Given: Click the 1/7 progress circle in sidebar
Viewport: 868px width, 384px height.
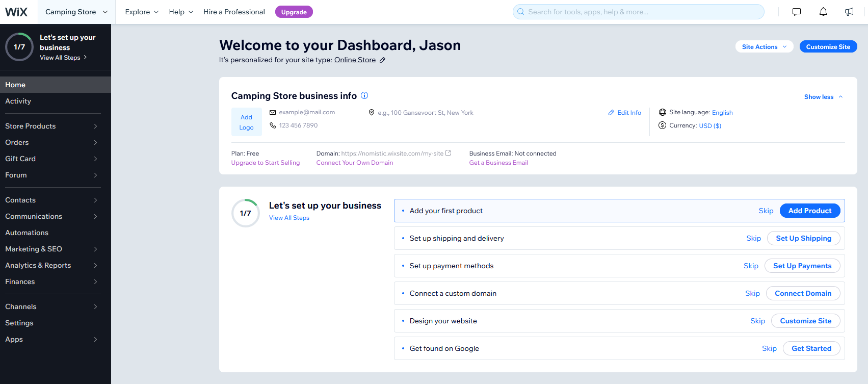Looking at the screenshot, I should tap(19, 47).
